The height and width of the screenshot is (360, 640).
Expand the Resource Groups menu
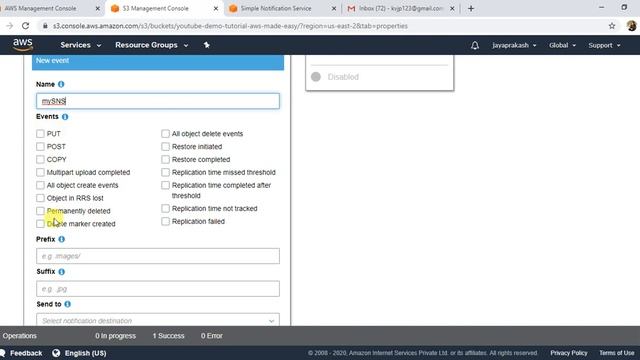click(151, 45)
